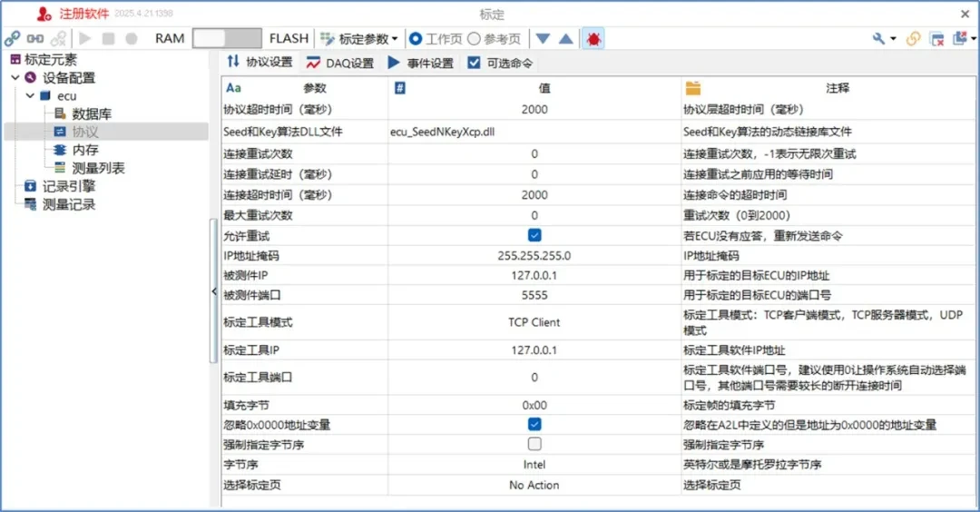Click the second chain link toolbar icon

point(35,38)
